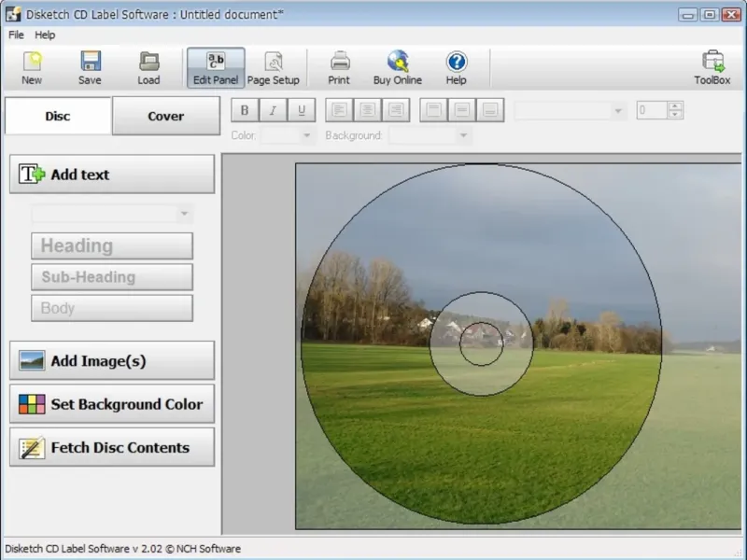The image size is (747, 560).
Task: Click Set Background Color button
Action: click(x=112, y=404)
